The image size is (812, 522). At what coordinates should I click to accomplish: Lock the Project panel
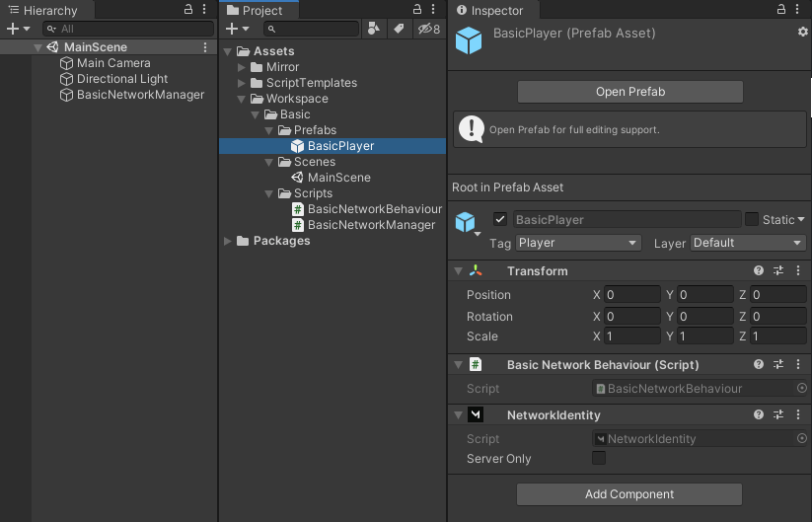pyautogui.click(x=417, y=9)
